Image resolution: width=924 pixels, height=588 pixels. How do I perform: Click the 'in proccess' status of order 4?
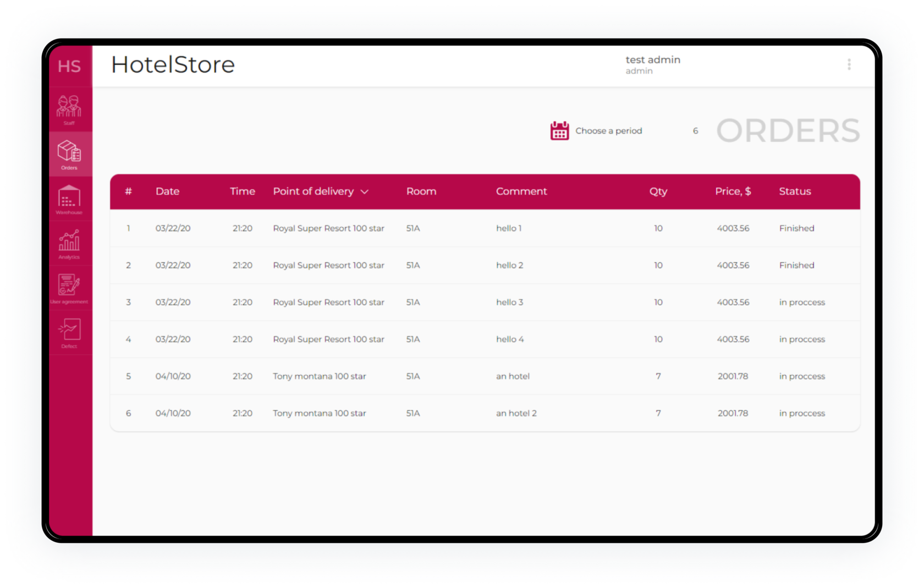[802, 339]
